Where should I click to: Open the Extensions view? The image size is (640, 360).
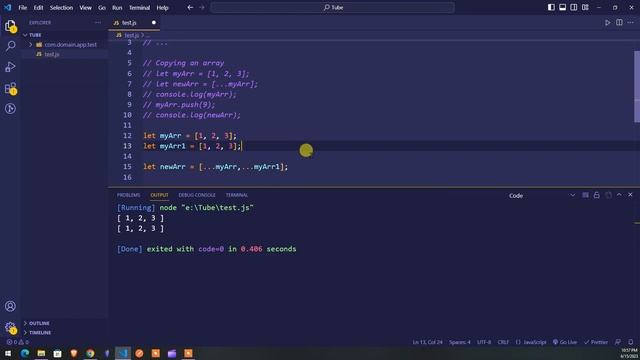point(10,88)
